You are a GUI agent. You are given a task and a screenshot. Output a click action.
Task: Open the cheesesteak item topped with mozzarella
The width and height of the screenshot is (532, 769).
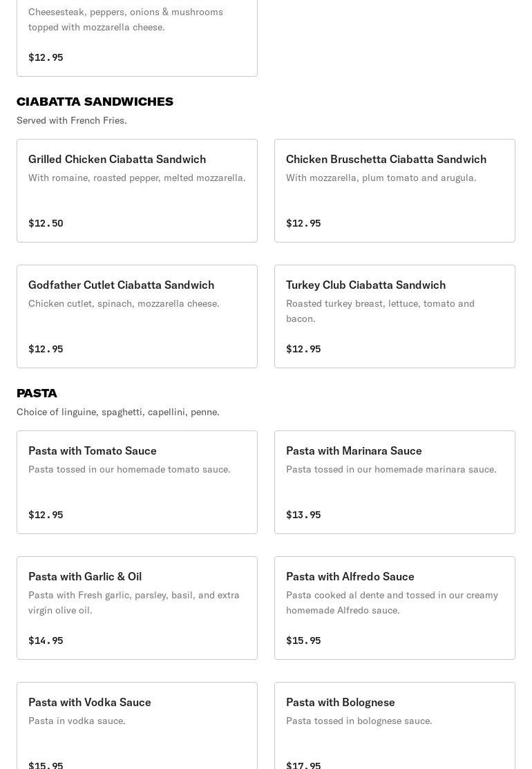tap(137, 35)
